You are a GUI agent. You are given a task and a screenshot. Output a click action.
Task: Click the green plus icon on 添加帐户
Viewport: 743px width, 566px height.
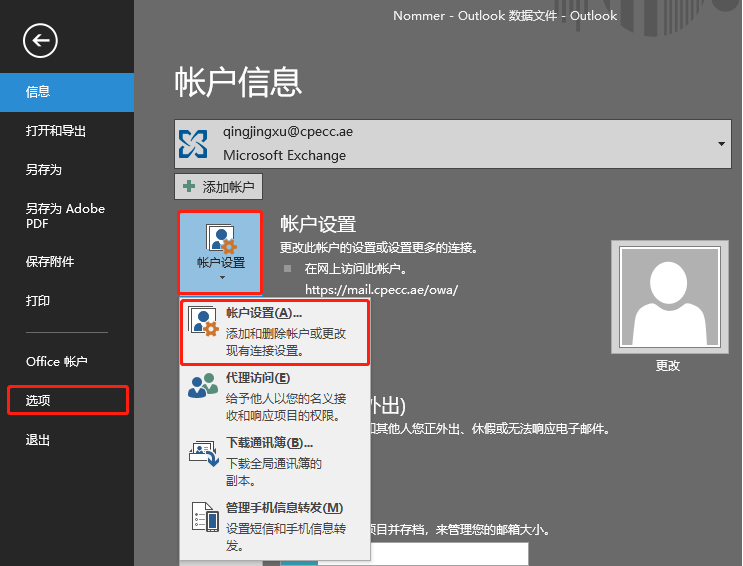pyautogui.click(x=189, y=186)
